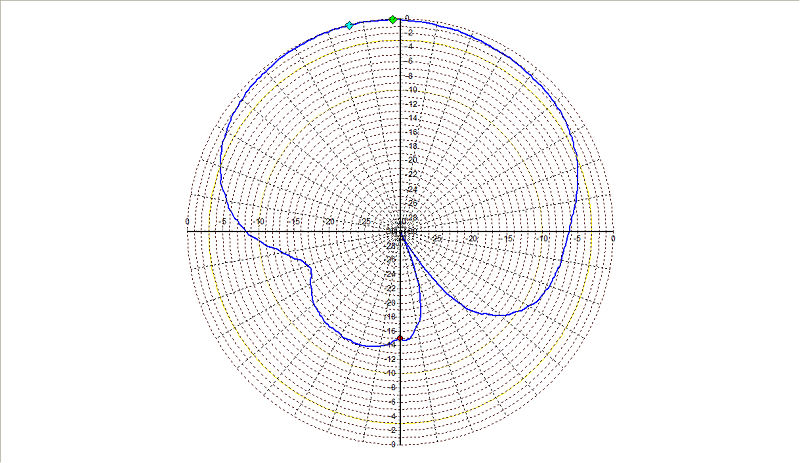Image resolution: width=800 pixels, height=463 pixels.
Task: Select the cyan diamond marker on the curve
Action: click(x=349, y=26)
